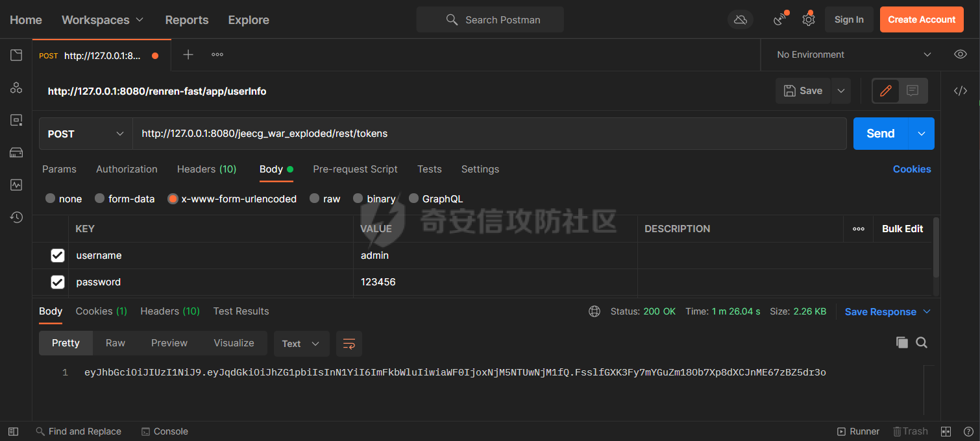Viewport: 980px width, 441px height.
Task: Select the none body type
Action: click(50, 199)
